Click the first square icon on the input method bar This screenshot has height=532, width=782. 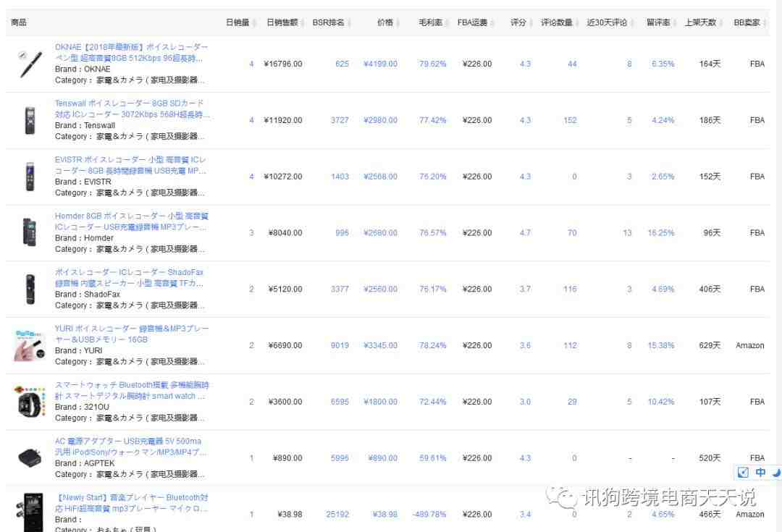pos(743,472)
